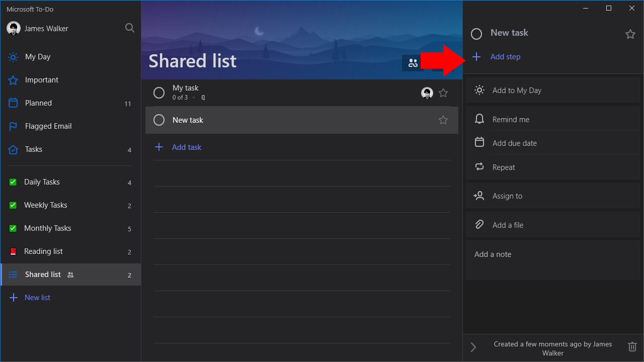Click the repeat arrows icon
The image size is (644, 362).
coord(479,167)
